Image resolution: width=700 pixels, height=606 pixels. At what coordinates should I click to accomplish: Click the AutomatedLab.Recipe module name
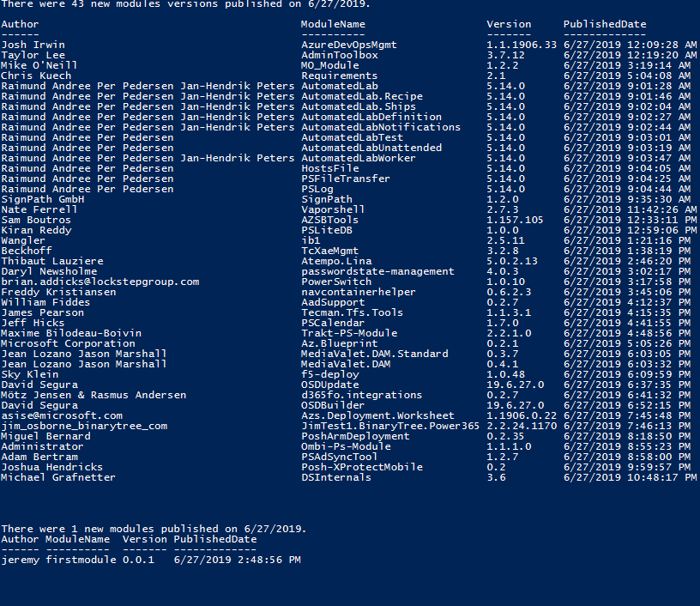pyautogui.click(x=362, y=96)
